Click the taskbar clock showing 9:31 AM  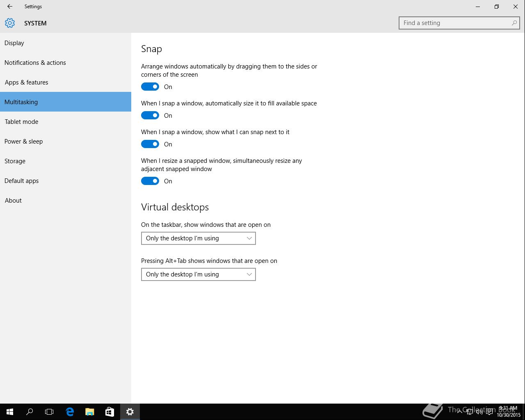coord(509,412)
